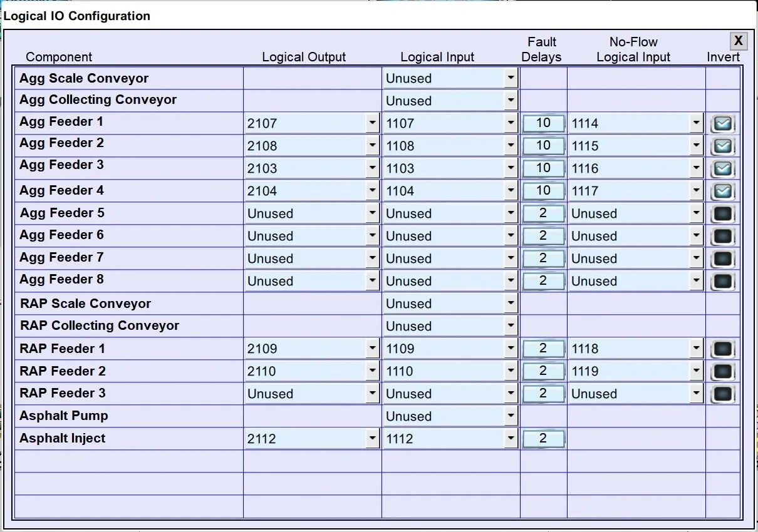This screenshot has height=532, width=758.
Task: Open RAP Feeder 1 Logical Input dropdown
Action: click(511, 349)
